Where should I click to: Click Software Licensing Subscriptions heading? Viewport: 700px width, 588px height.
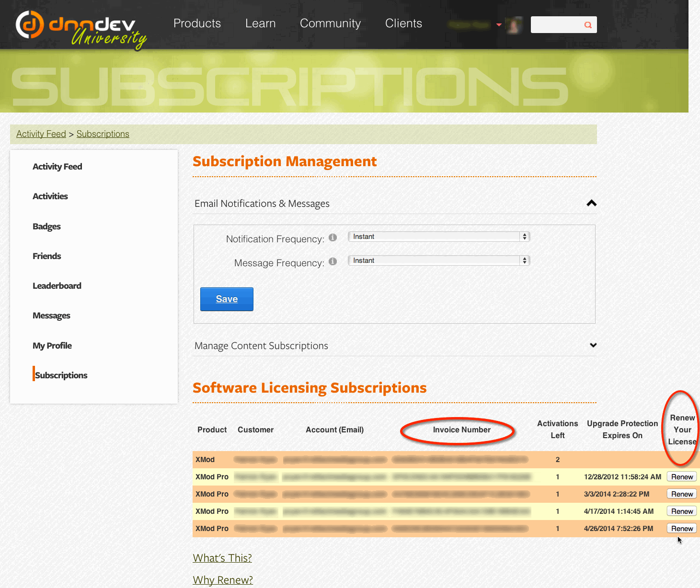pos(310,387)
